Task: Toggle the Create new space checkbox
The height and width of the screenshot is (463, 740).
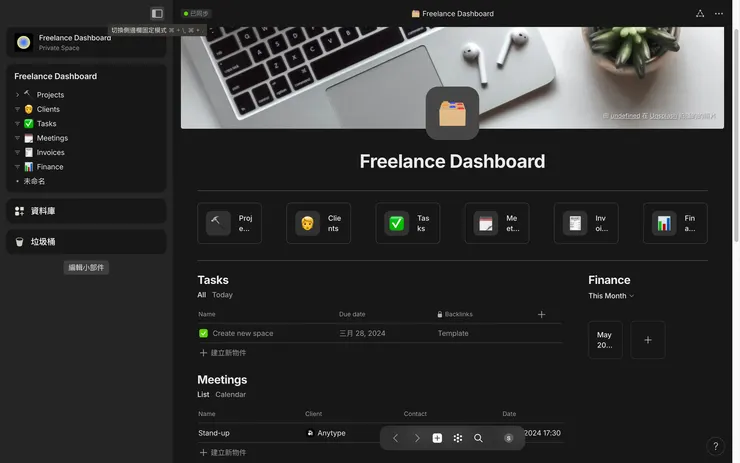Action: pyautogui.click(x=203, y=333)
